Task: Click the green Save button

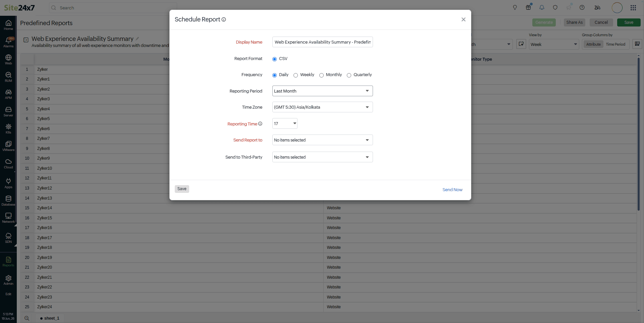Action: click(x=629, y=22)
